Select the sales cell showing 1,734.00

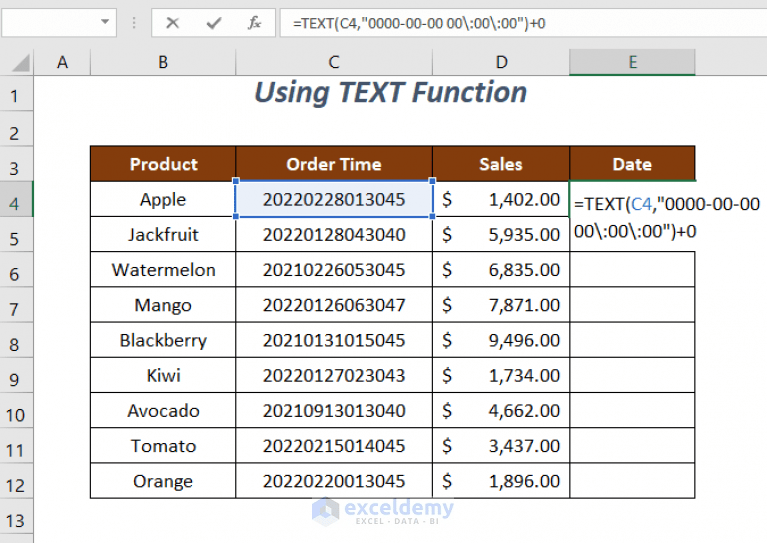coord(501,375)
